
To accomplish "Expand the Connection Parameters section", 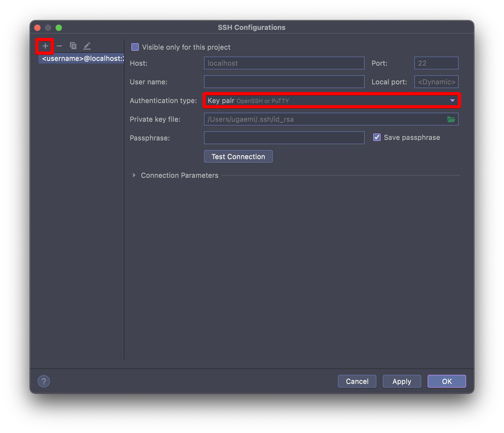I will [134, 175].
